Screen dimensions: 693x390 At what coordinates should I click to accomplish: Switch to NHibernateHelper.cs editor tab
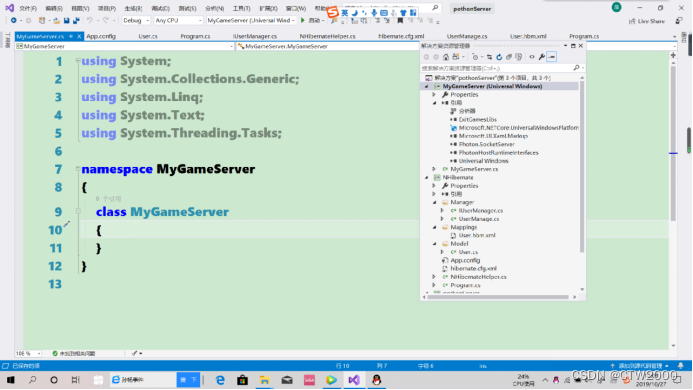click(x=327, y=36)
